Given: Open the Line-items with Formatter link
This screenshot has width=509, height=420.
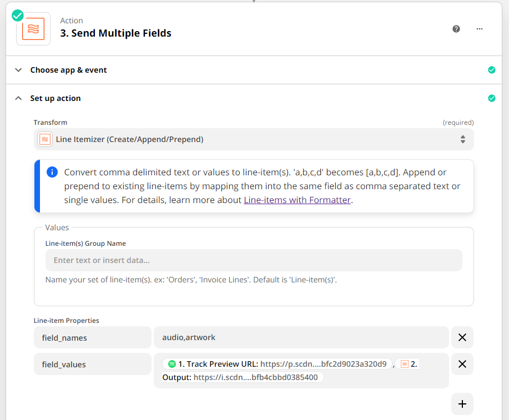Looking at the screenshot, I should click(298, 200).
